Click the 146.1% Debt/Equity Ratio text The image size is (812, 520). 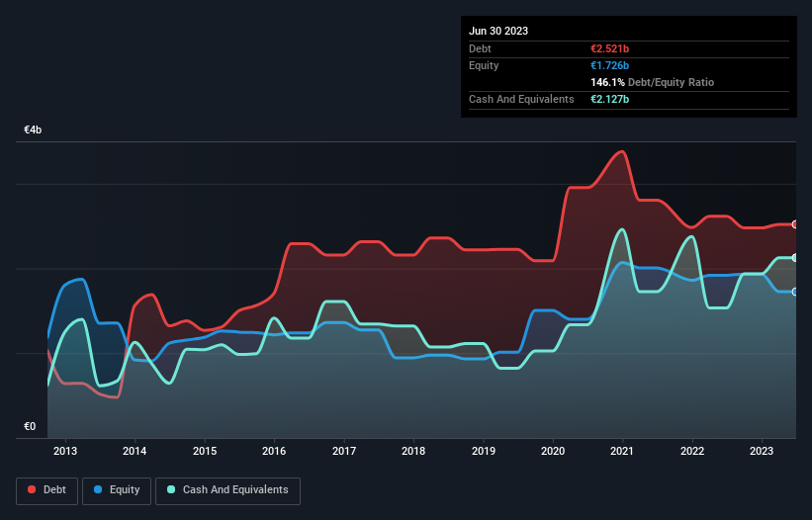point(652,82)
